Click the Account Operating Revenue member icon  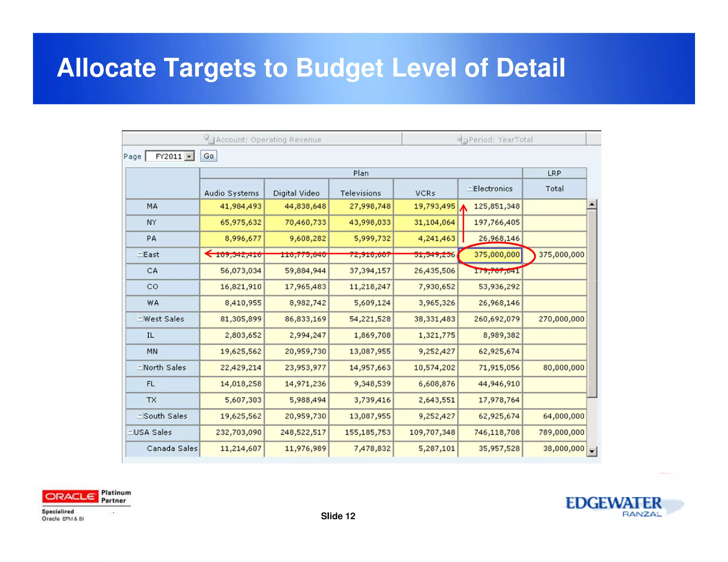tap(209, 139)
